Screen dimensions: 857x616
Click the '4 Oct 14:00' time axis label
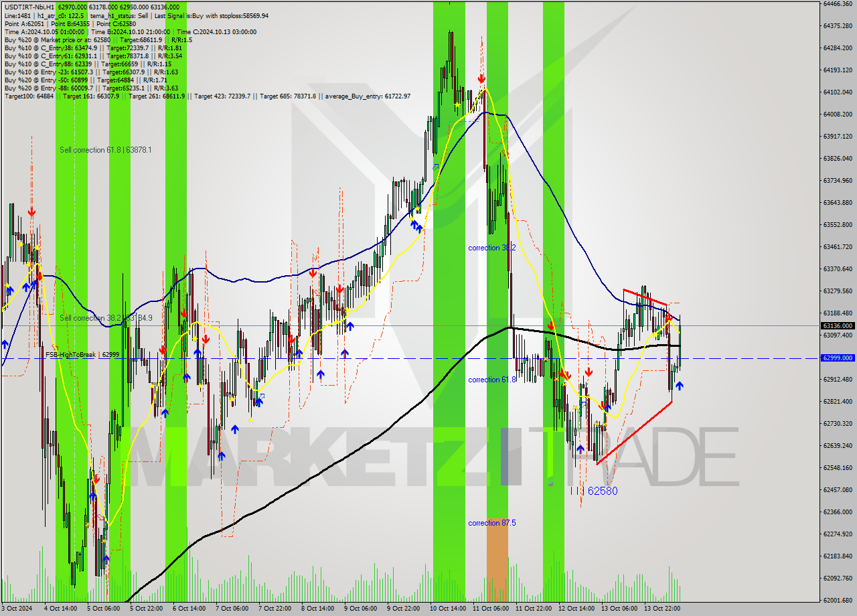pos(60,609)
